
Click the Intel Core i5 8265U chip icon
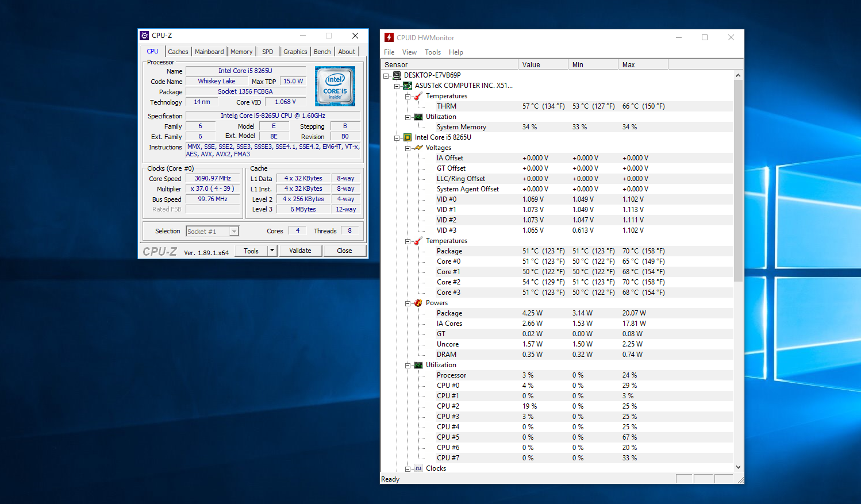(408, 137)
